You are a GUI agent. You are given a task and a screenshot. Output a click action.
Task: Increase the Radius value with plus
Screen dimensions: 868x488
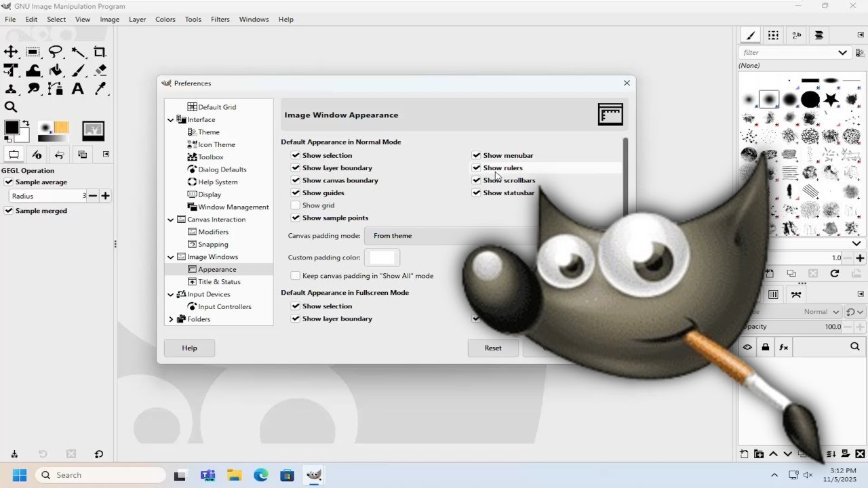click(105, 196)
